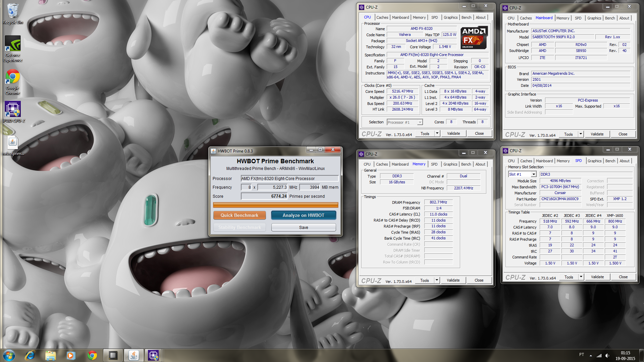Open Recycle Bin desktop icon
644x362 pixels.
pyautogui.click(x=13, y=13)
